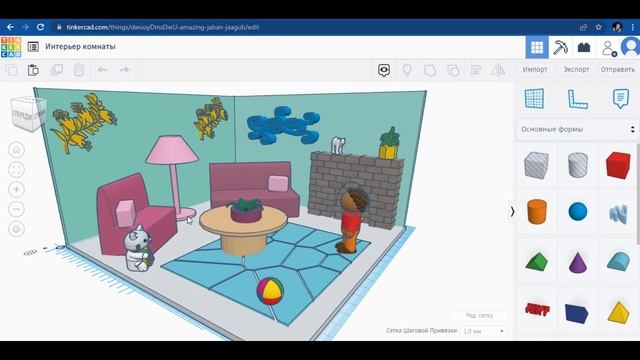Zoom out with minus button
The image size is (640, 360).
16,209
